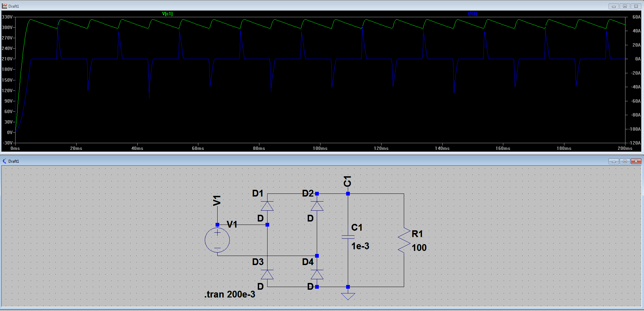Click the 100ms time axis label
The image size is (644, 311).
pos(320,149)
